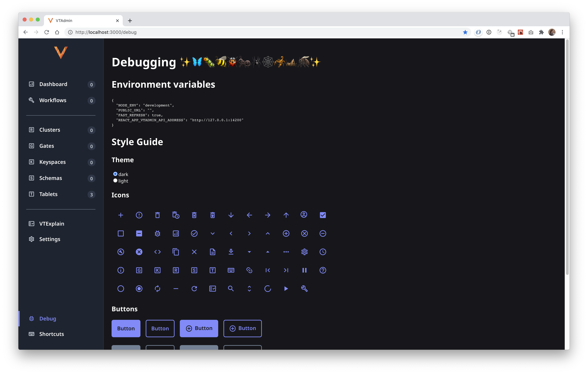Click the filled primary Button without icon
588x374 pixels.
[x=126, y=328]
